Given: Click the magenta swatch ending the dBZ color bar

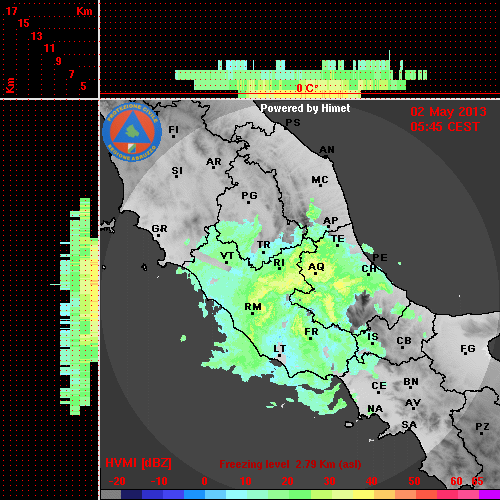Looking at the screenshot, I should (x=489, y=494).
